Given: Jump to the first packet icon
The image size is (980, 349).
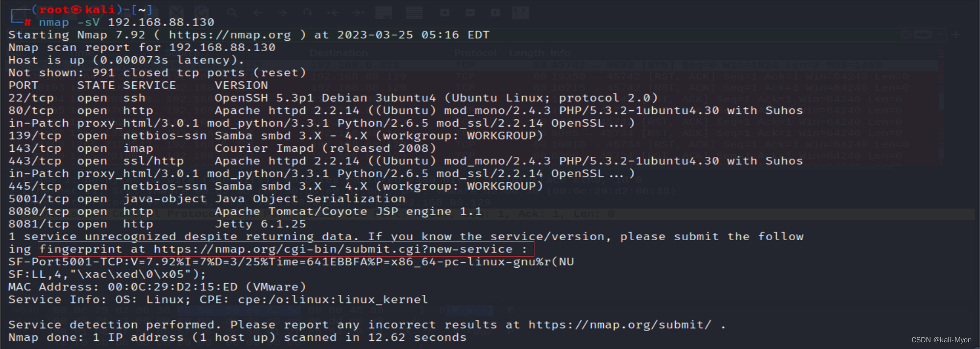Looking at the screenshot, I should coord(333,12).
